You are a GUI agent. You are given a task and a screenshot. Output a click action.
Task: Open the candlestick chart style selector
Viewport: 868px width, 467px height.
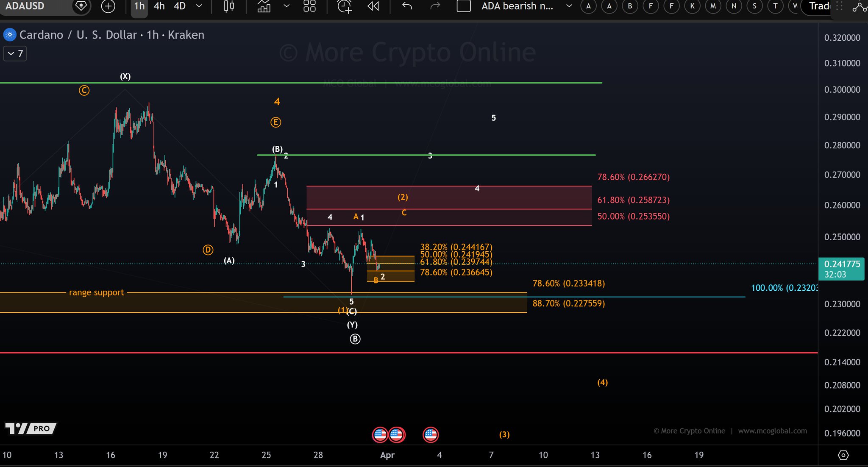pos(229,6)
